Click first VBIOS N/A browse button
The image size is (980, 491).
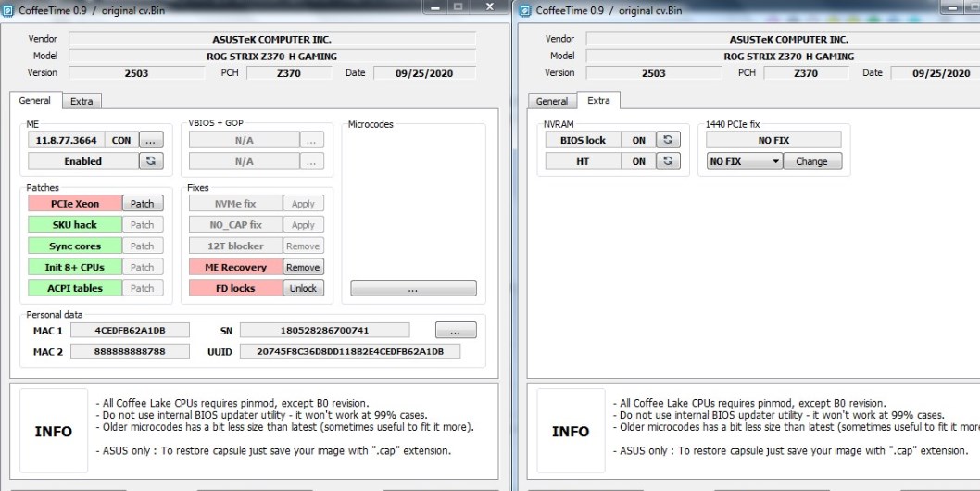point(312,140)
